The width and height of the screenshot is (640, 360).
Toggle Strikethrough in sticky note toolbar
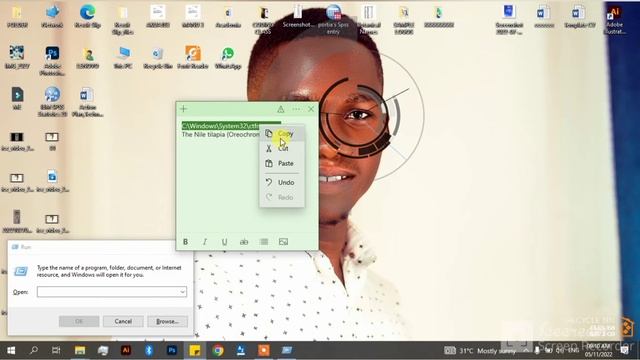(244, 242)
